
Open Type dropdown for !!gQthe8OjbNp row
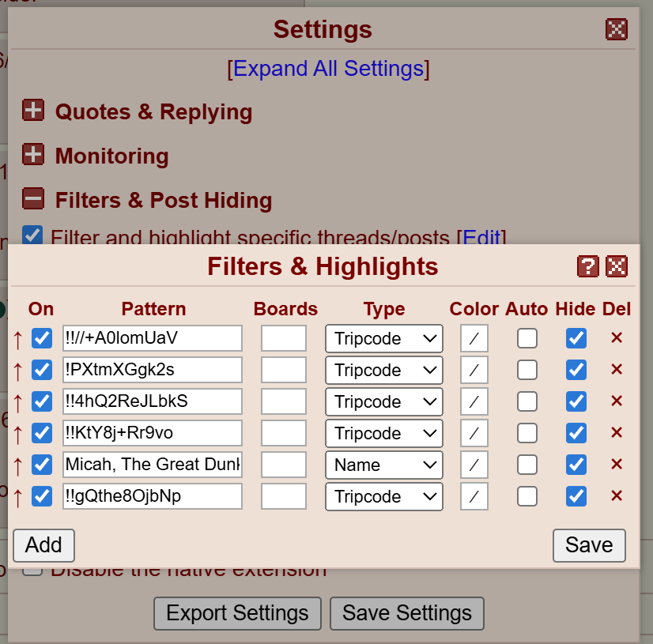coord(384,497)
